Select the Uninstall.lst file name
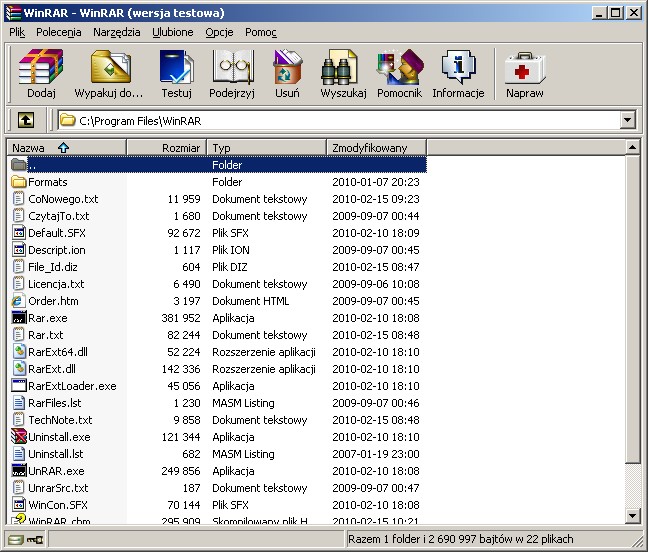Screen dimensions: 648x552 [x=55, y=454]
